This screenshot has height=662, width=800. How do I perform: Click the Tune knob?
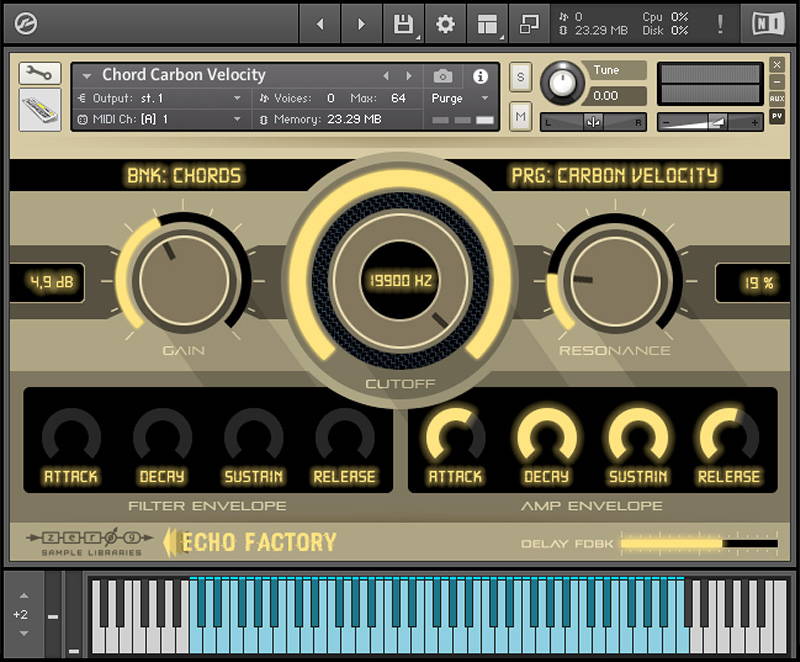(562, 82)
